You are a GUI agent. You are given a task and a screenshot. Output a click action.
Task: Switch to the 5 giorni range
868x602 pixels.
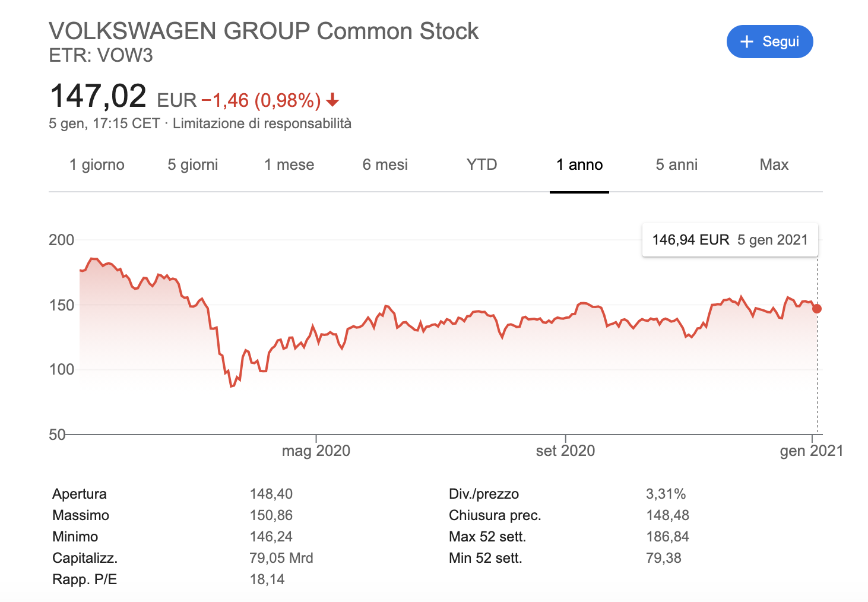point(193,164)
